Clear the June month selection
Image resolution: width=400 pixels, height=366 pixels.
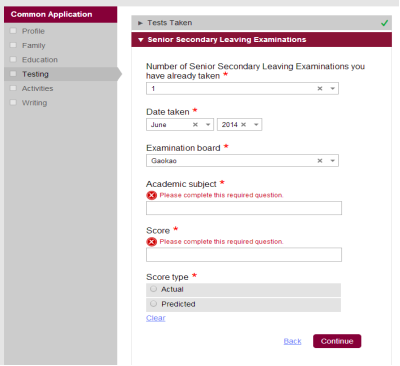[195, 125]
